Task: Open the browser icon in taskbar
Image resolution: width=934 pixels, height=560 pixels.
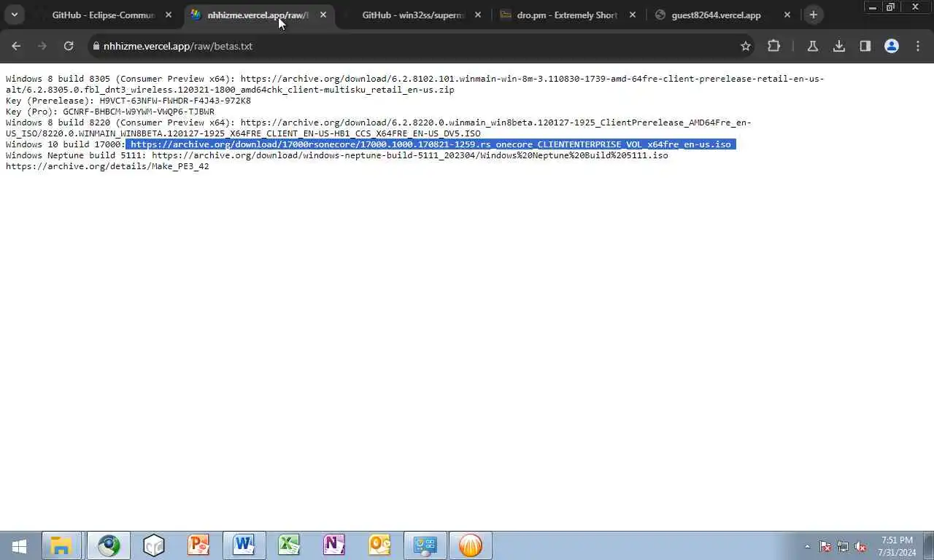Action: tap(109, 545)
